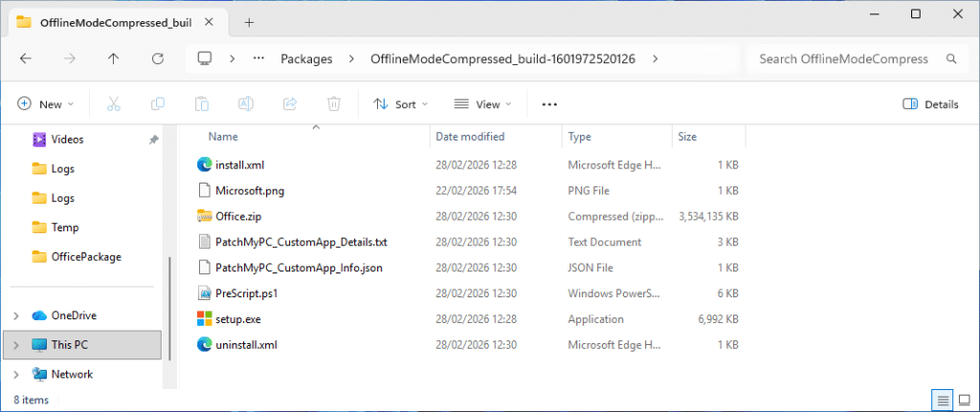Click the Rename icon in toolbar

tap(246, 104)
